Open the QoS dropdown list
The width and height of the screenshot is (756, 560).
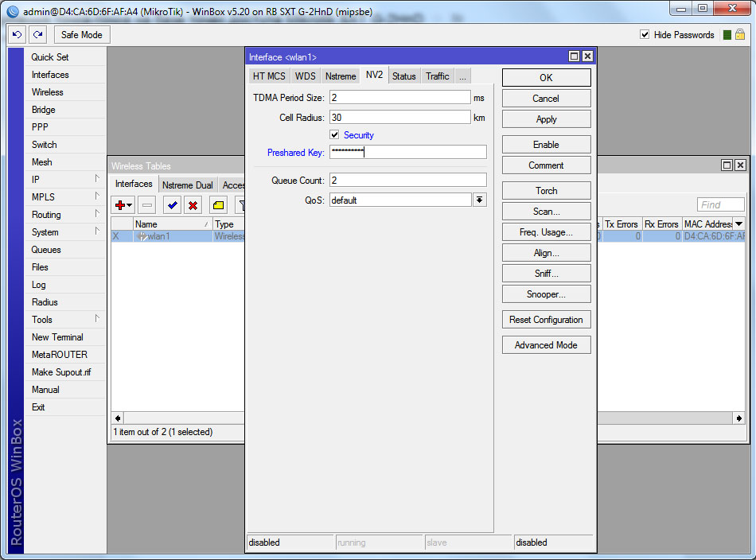(x=479, y=200)
